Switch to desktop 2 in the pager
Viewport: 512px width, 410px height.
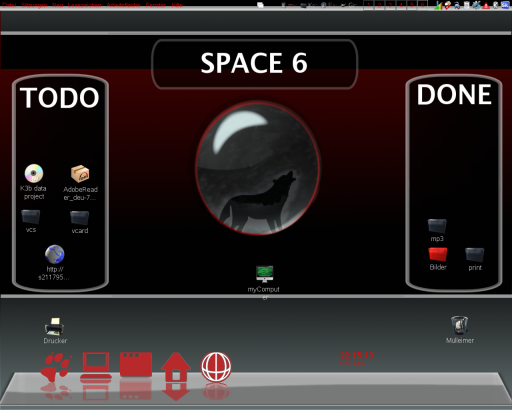coord(379,5)
